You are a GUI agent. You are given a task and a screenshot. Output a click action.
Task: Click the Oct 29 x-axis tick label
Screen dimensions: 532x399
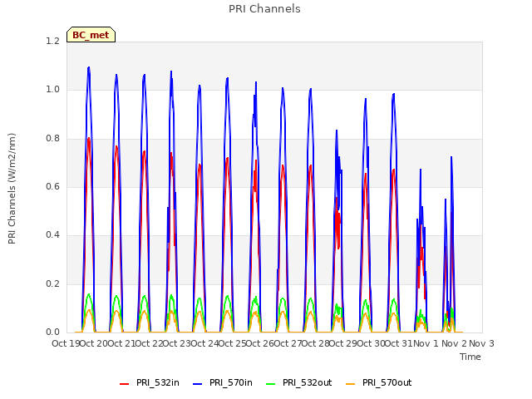(x=343, y=343)
